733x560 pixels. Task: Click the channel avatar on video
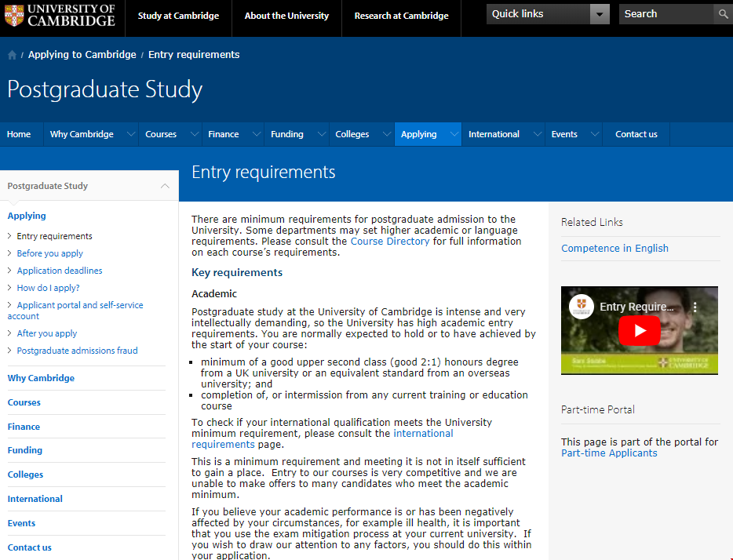coord(581,307)
